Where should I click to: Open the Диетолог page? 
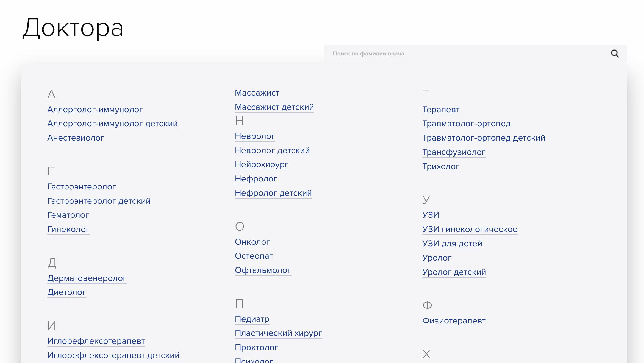pos(67,292)
